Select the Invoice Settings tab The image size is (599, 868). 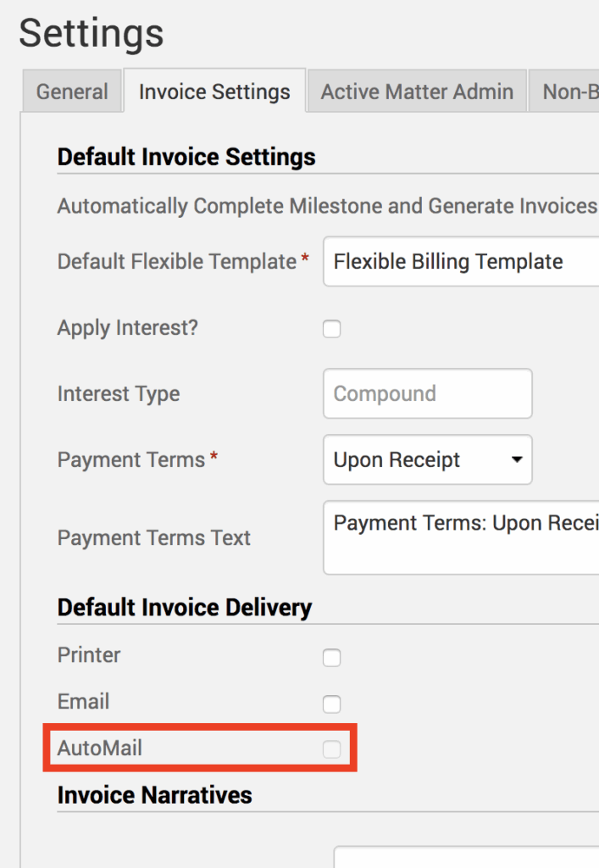[214, 92]
